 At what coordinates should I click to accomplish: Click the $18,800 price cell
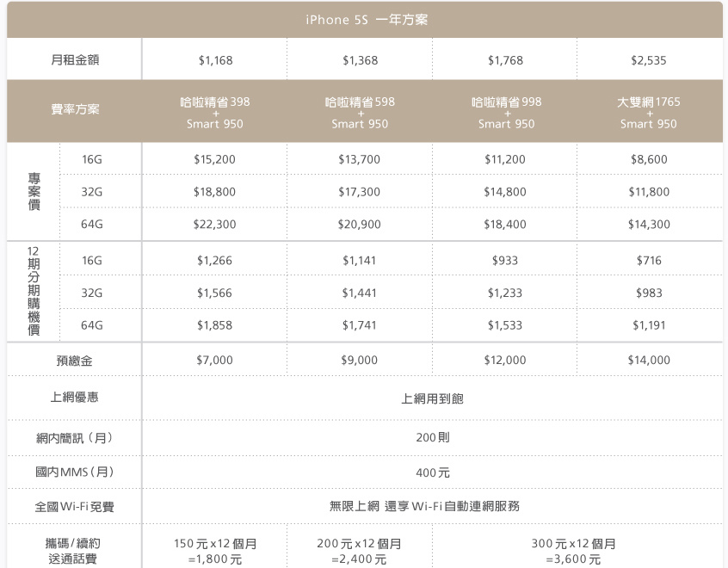214,192
